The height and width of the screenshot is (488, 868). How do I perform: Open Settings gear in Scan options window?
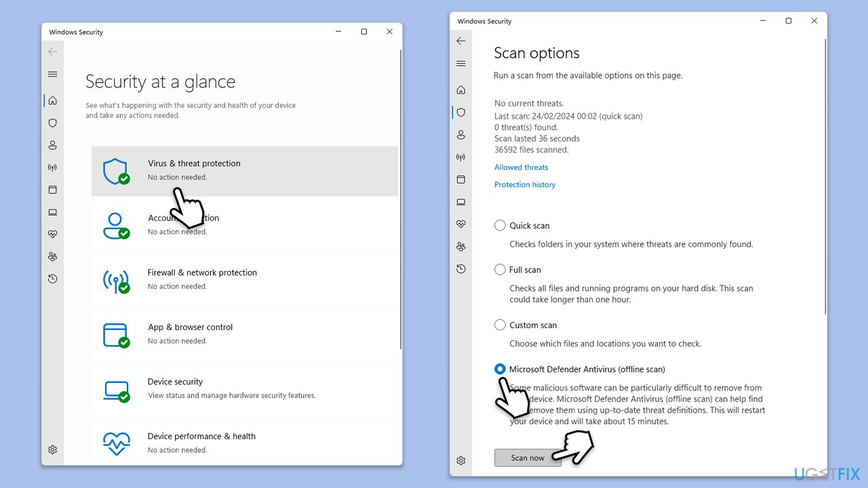click(x=461, y=461)
